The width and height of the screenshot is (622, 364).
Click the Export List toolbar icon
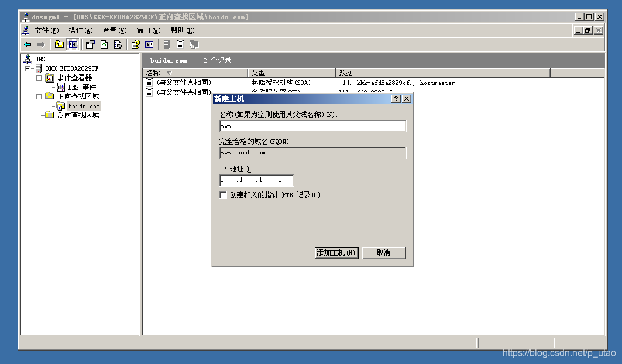[118, 44]
